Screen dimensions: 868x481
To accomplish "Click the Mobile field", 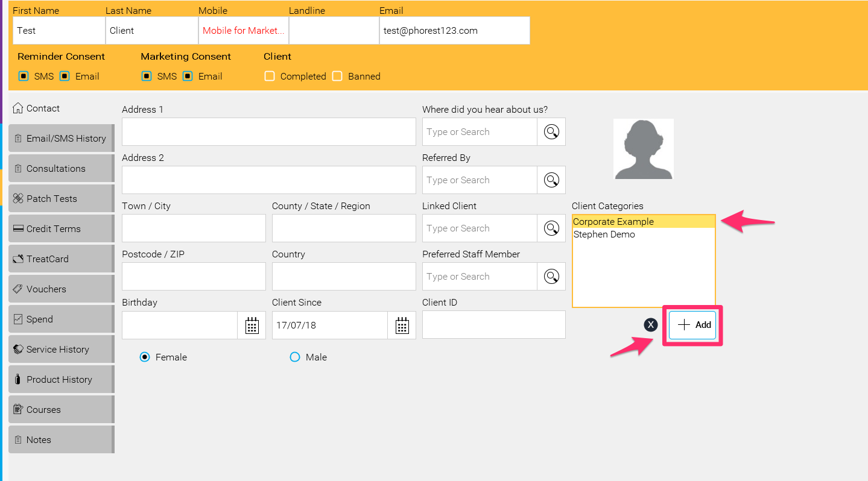I will [244, 31].
